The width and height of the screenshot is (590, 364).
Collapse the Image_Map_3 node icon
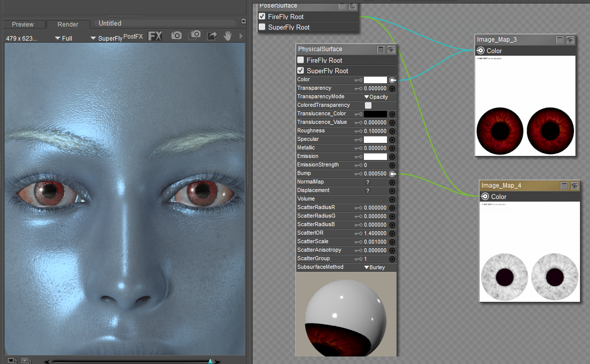(x=559, y=40)
